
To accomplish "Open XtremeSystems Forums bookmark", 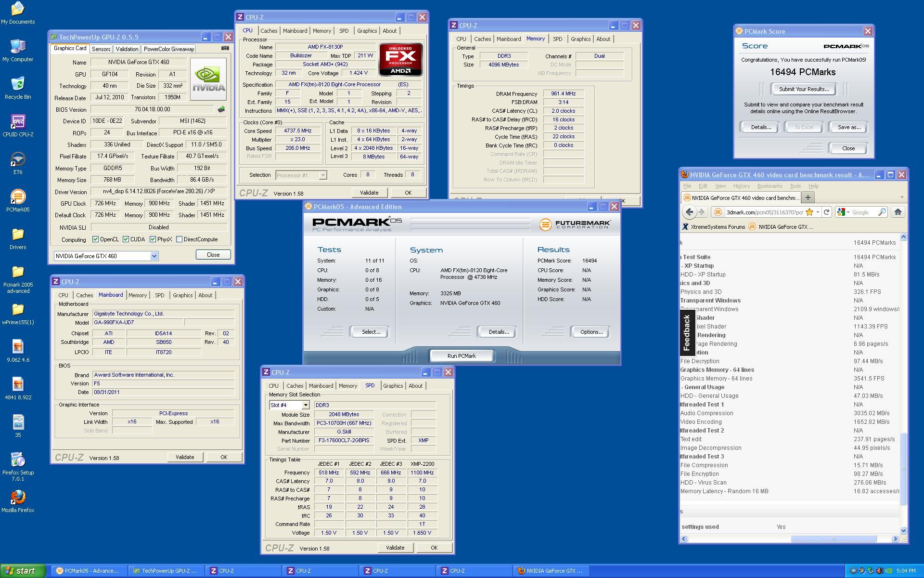I will 714,227.
